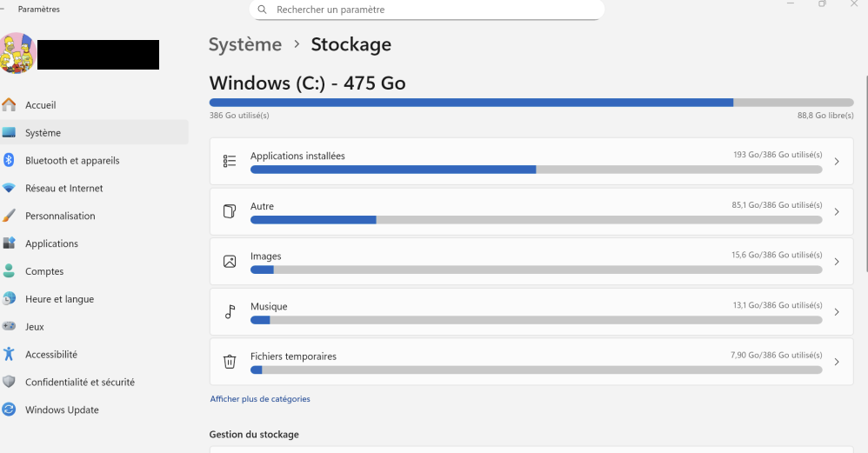
Task: Open the Jeux gamepad icon
Action: click(10, 327)
